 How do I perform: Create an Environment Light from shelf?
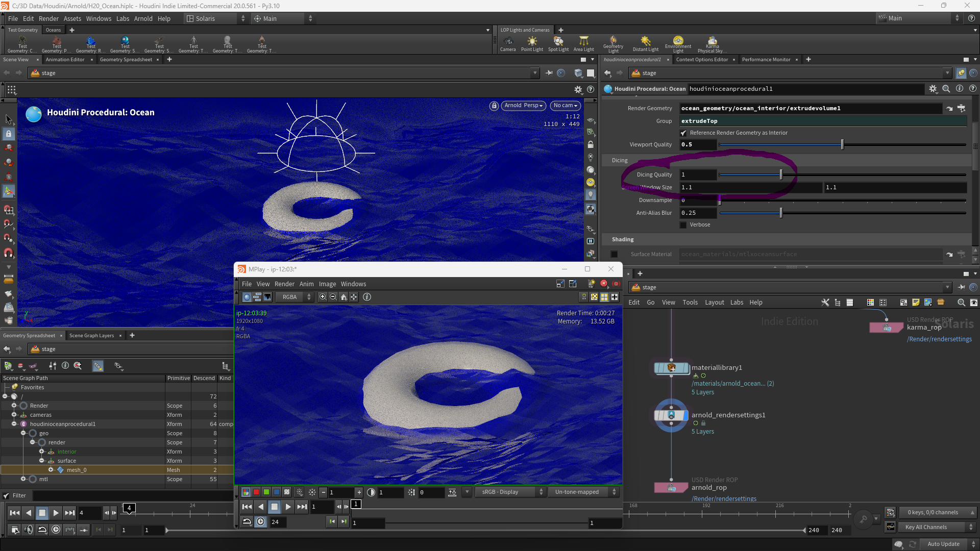[678, 44]
